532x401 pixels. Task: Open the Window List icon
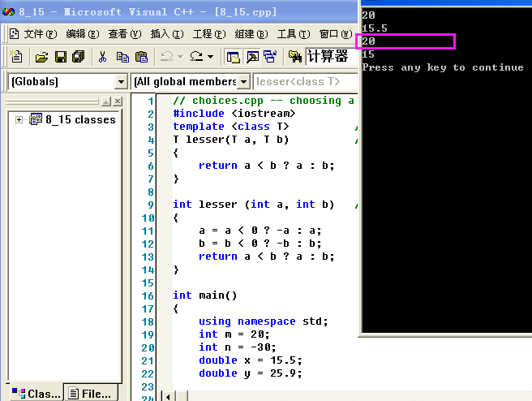[x=270, y=57]
